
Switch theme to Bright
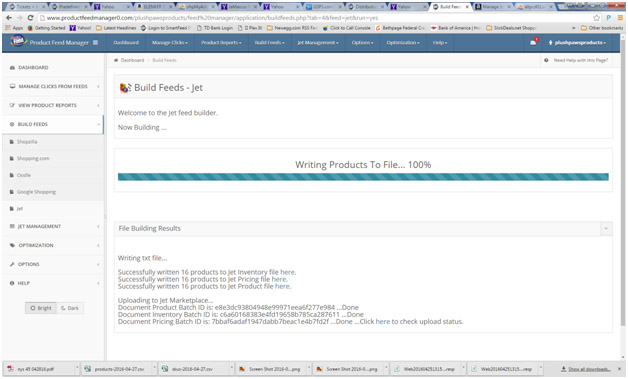41,308
